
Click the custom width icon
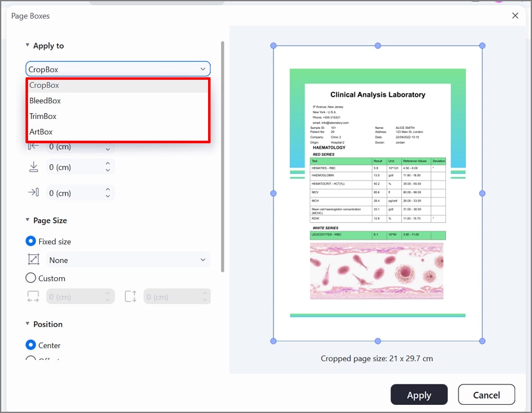[32, 296]
